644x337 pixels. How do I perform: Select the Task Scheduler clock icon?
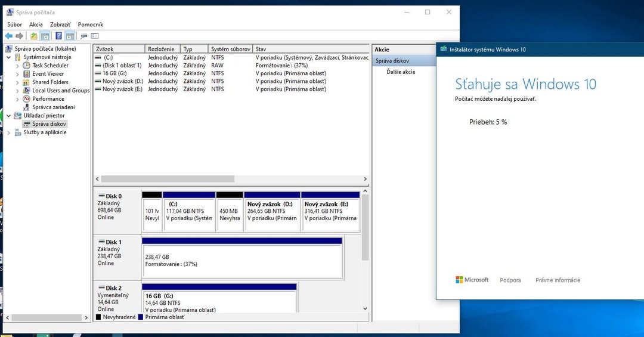pyautogui.click(x=27, y=66)
